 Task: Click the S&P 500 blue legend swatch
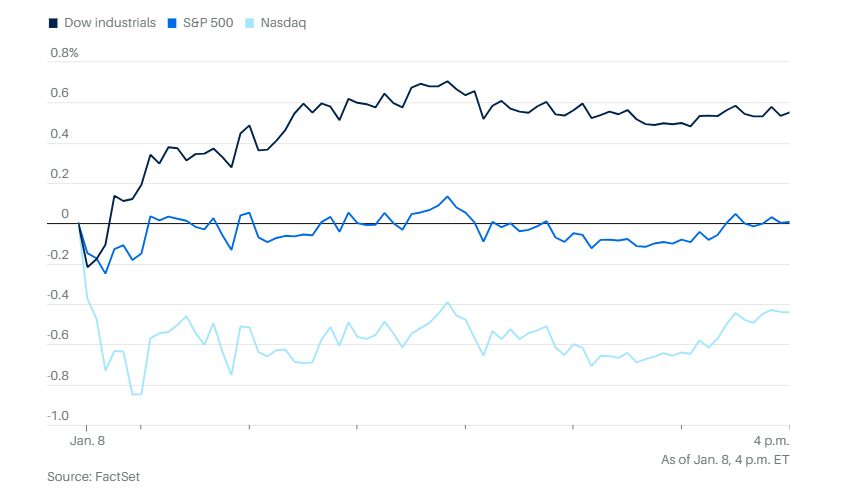174,22
